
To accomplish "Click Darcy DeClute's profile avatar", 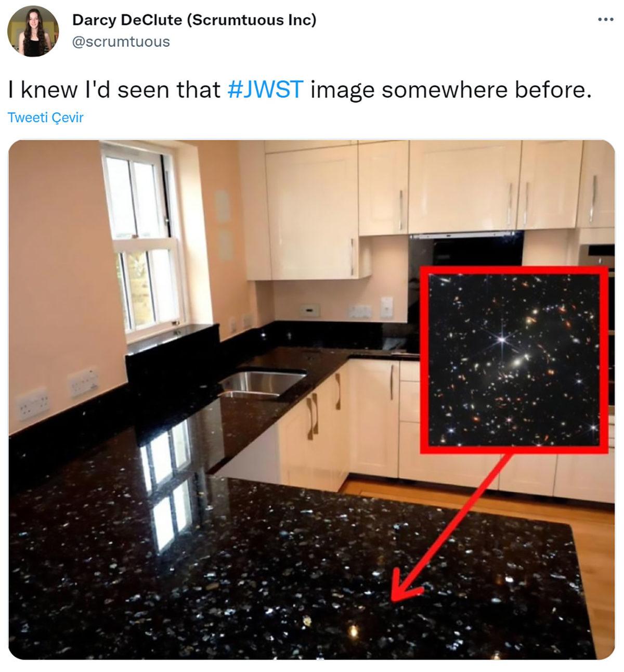I will point(33,32).
